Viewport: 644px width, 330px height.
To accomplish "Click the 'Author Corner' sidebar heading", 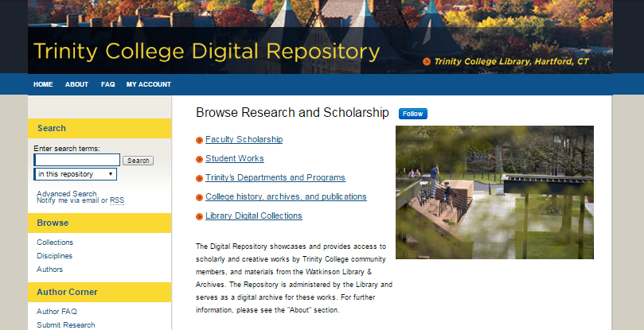I will (x=67, y=293).
